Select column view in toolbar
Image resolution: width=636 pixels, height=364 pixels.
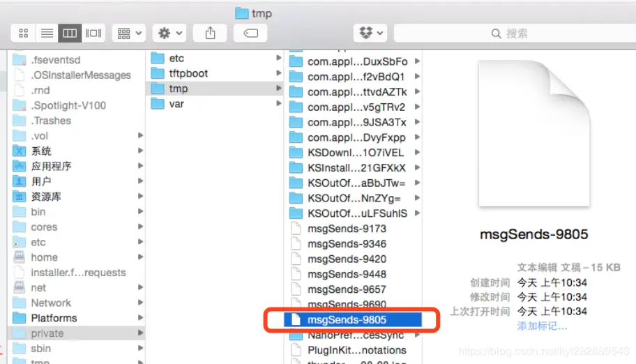70,33
